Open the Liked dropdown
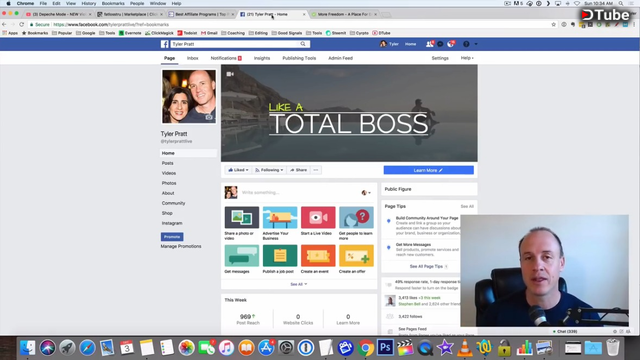 click(x=238, y=170)
